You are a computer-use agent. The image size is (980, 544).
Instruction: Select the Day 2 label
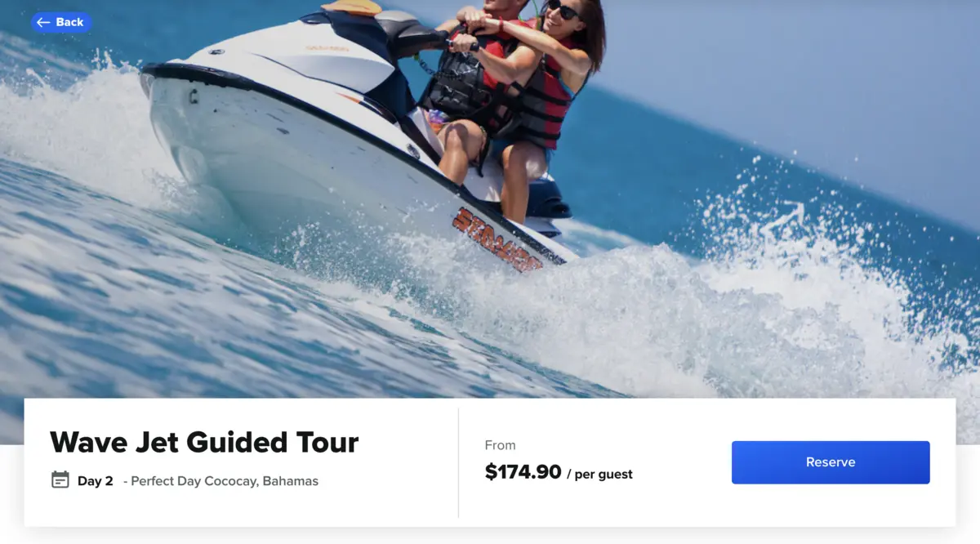tap(96, 481)
